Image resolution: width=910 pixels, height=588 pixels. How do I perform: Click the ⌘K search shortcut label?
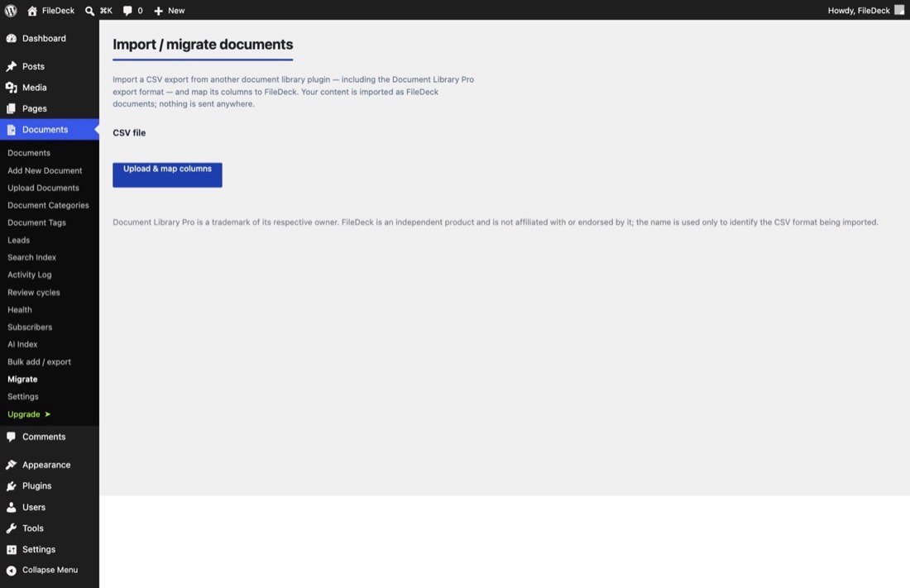106,11
